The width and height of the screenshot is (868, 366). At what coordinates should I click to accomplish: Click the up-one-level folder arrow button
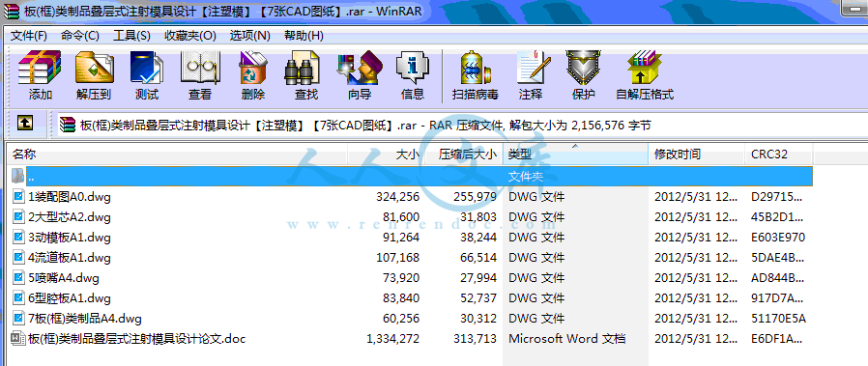click(x=24, y=124)
